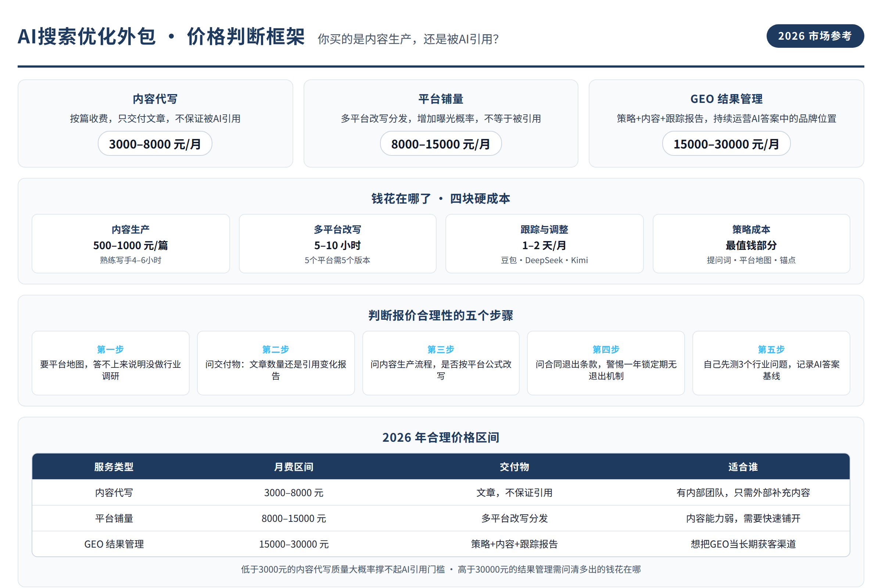Screen dimensions: 882x588
Task: Click the 2026 市场参考 badge
Action: (815, 36)
